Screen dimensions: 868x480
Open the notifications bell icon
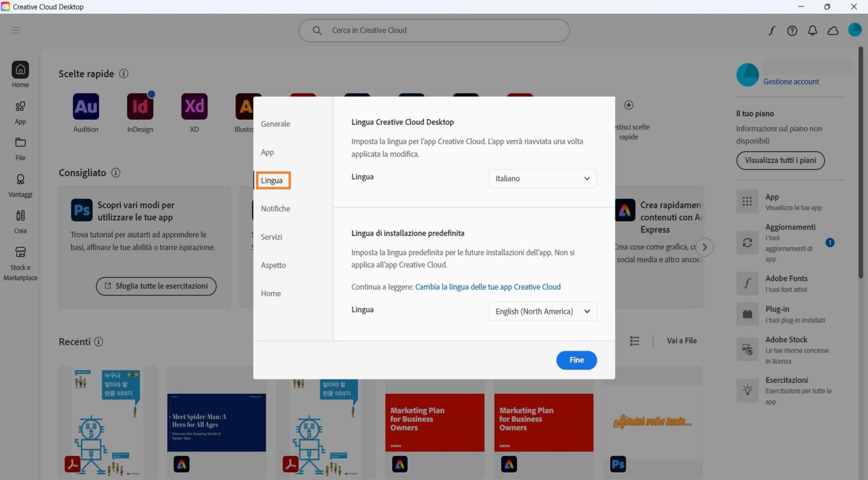click(812, 31)
